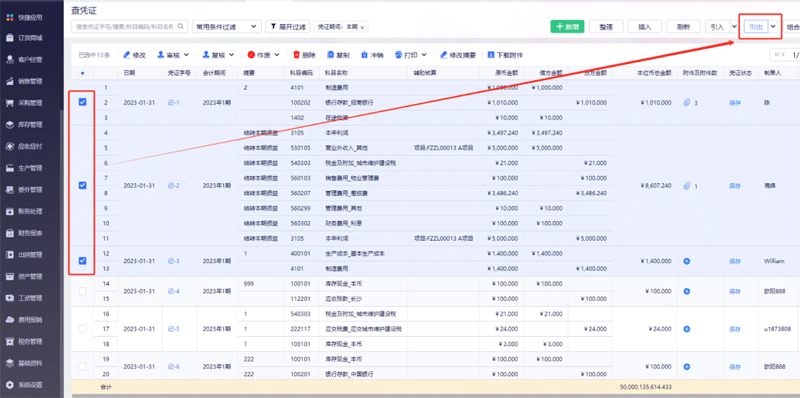Click the green 新增 button
Viewport: 800px width, 398px height.
pyautogui.click(x=567, y=27)
